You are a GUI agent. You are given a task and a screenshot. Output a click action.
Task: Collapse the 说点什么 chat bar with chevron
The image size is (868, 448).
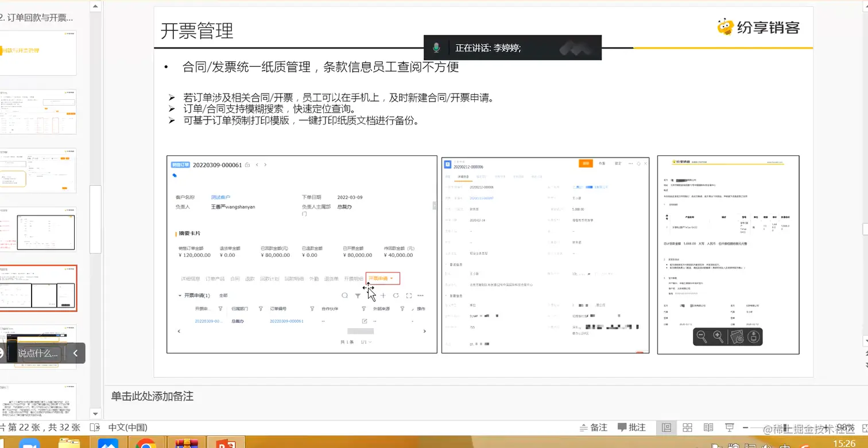(x=75, y=353)
